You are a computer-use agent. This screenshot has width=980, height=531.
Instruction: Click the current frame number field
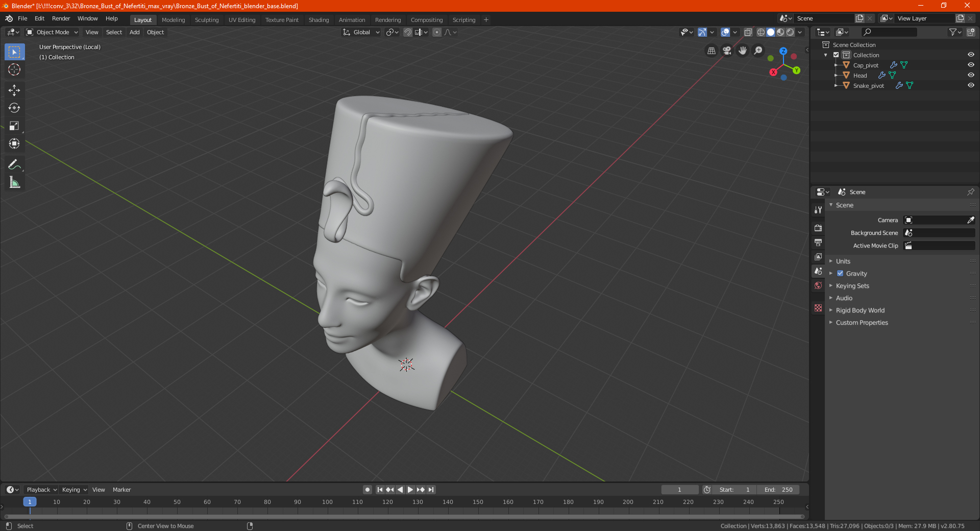(x=679, y=490)
